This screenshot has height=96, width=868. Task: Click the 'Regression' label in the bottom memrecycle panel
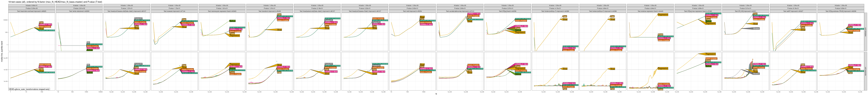point(234,64)
